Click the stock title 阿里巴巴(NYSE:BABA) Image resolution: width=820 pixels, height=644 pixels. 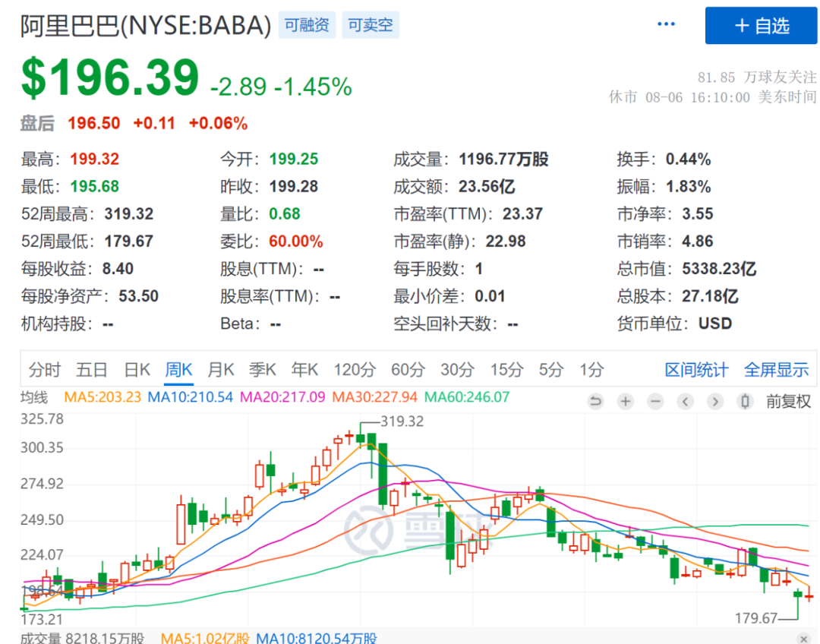[x=146, y=25]
